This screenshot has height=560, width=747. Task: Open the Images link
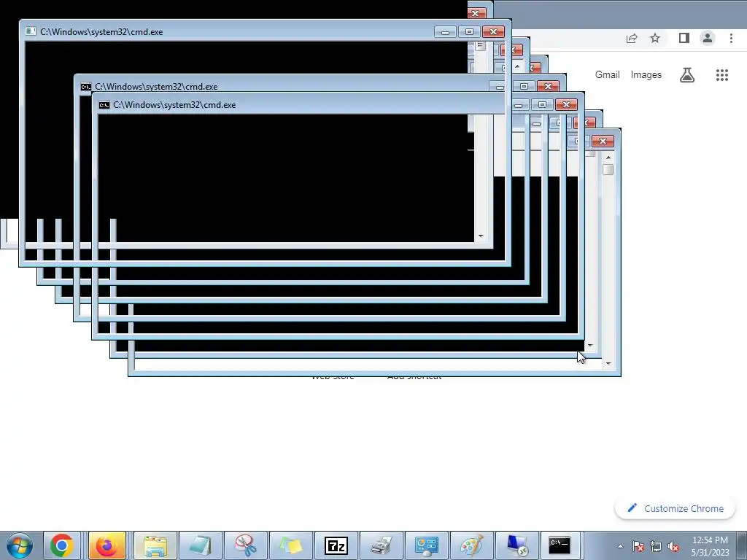(x=646, y=75)
